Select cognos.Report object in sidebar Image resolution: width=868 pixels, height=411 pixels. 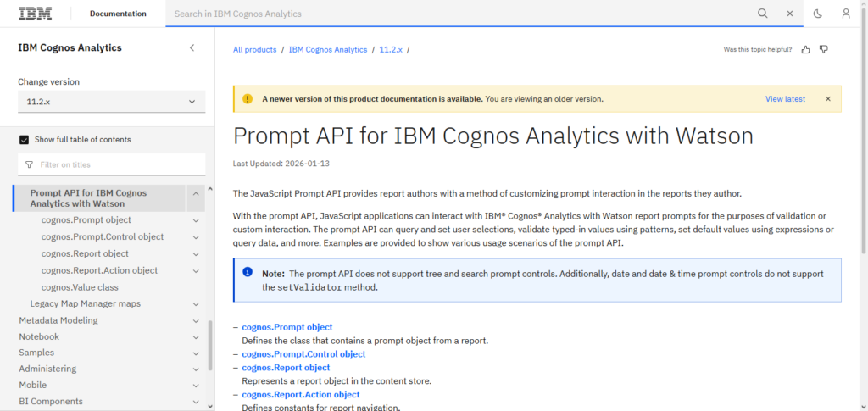(85, 254)
